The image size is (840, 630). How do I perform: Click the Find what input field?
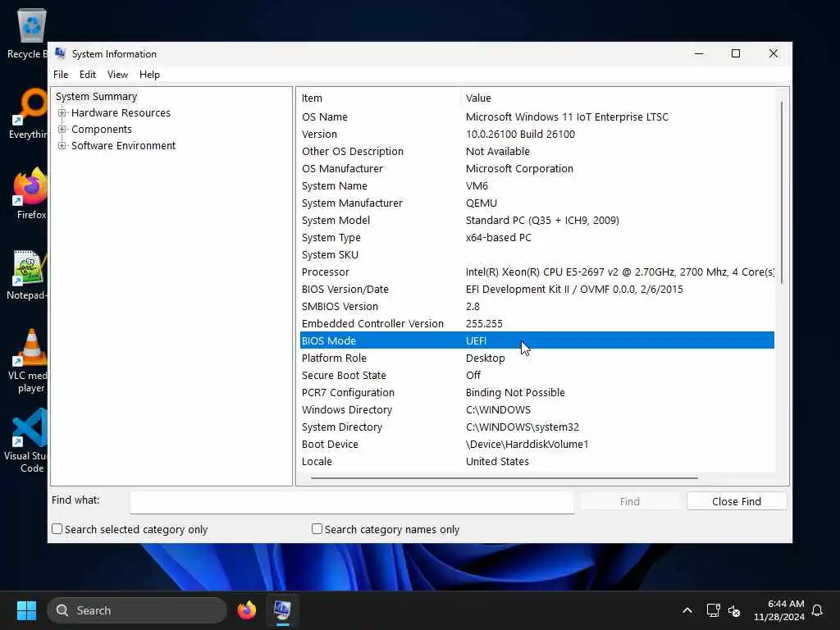click(352, 502)
